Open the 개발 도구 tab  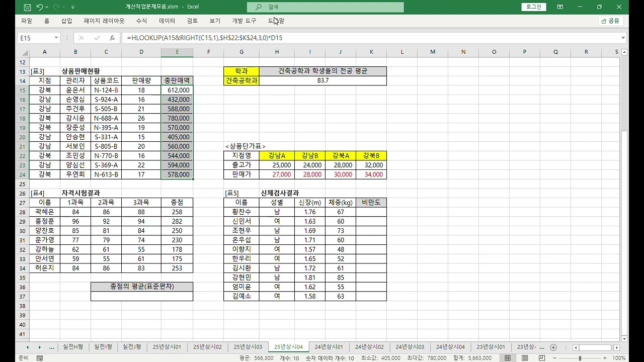[244, 21]
